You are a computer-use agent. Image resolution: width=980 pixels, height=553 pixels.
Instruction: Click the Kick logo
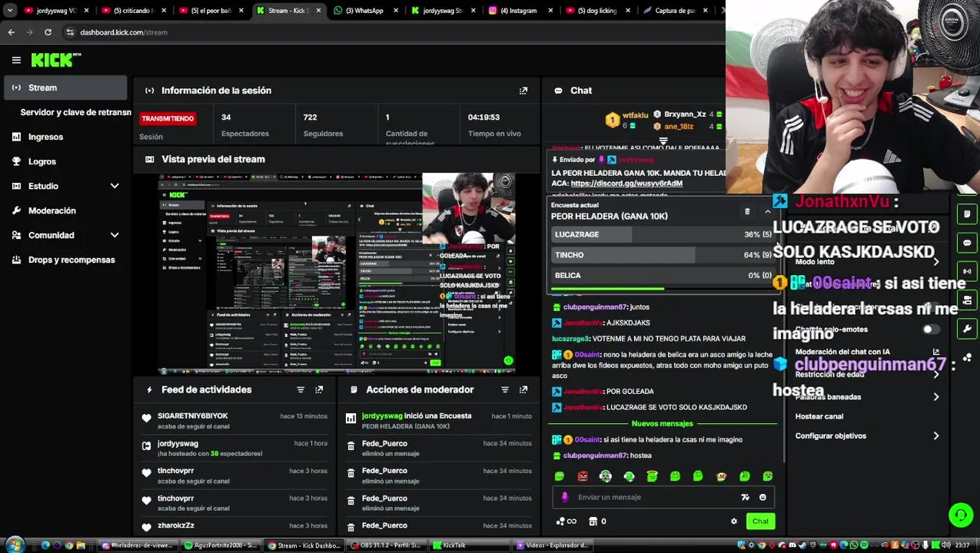pos(55,60)
